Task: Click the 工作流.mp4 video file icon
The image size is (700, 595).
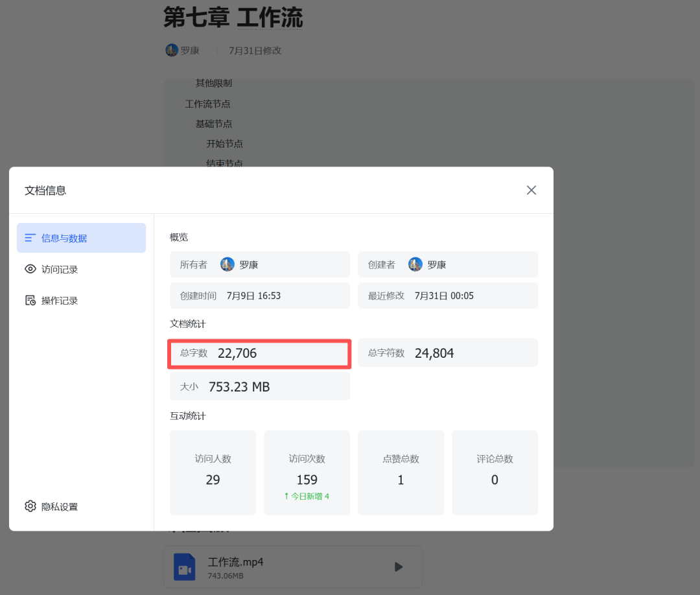Action: point(184,567)
